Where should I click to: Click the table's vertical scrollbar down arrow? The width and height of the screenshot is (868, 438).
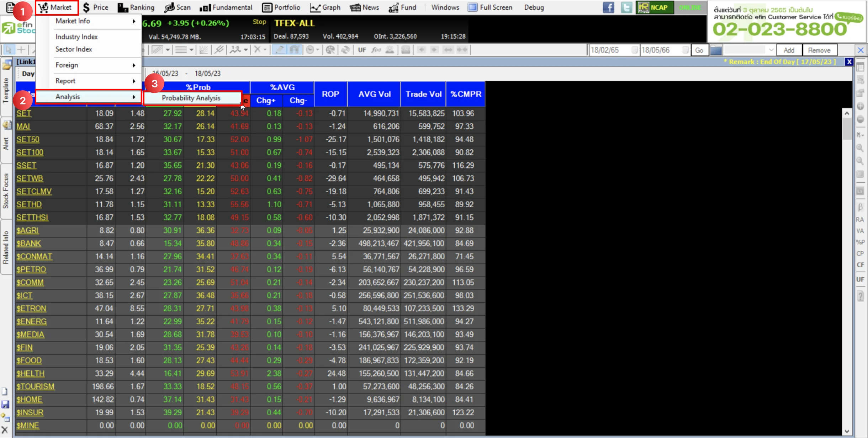pyautogui.click(x=847, y=431)
